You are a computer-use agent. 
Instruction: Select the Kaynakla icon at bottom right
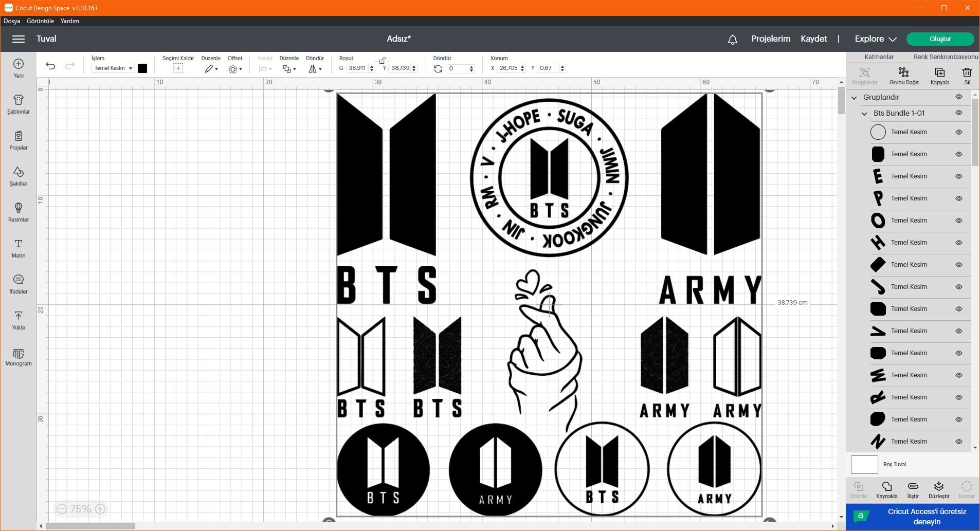point(886,488)
